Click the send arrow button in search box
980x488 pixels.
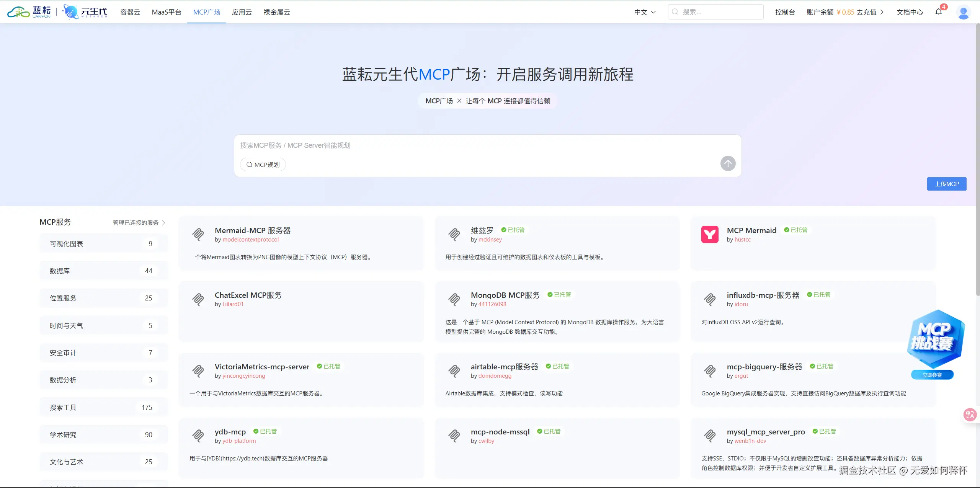tap(728, 164)
